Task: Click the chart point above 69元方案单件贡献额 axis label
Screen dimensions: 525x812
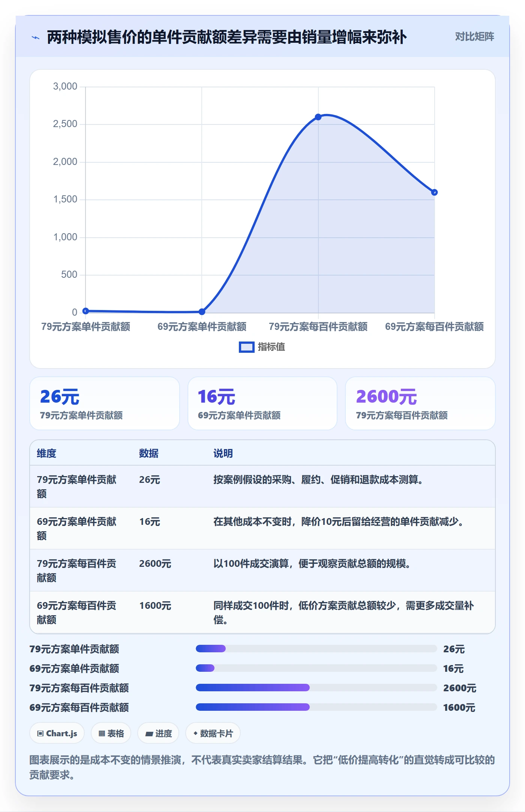Action: (202, 312)
